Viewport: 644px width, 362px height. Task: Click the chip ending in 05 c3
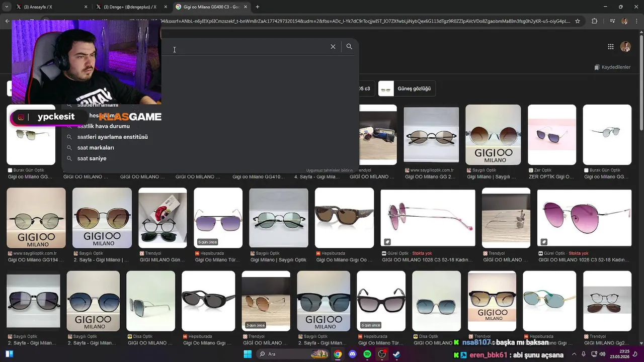pyautogui.click(x=365, y=88)
